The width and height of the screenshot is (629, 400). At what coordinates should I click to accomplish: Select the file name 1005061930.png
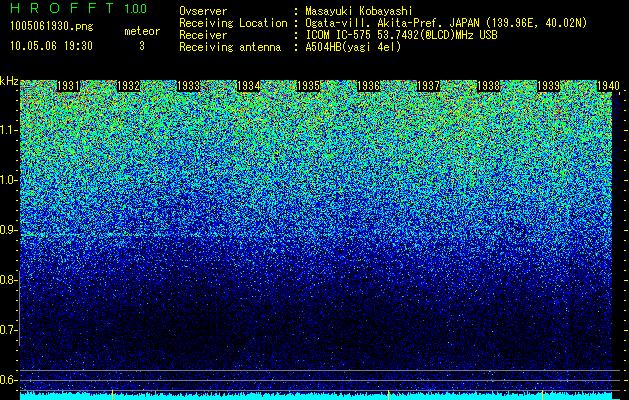click(52, 26)
